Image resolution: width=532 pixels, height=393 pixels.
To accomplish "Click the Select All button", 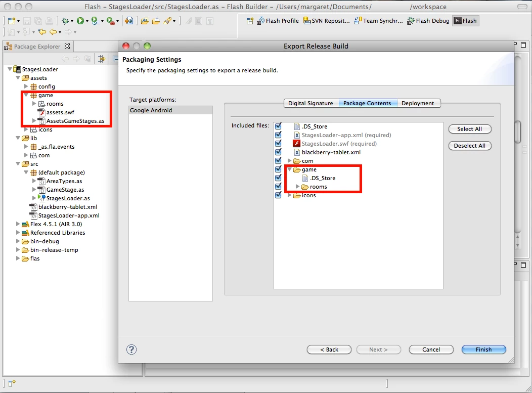I will point(470,129).
